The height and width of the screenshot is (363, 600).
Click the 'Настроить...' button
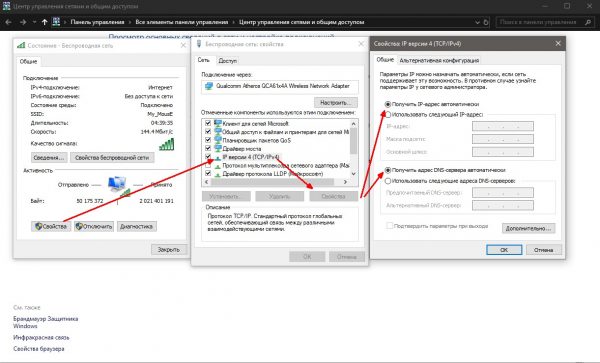(x=336, y=103)
